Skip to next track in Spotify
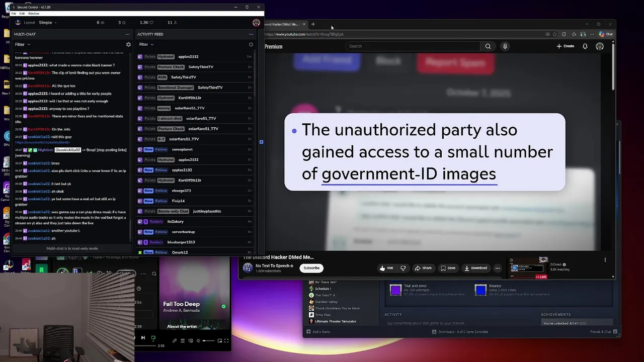 [143, 338]
